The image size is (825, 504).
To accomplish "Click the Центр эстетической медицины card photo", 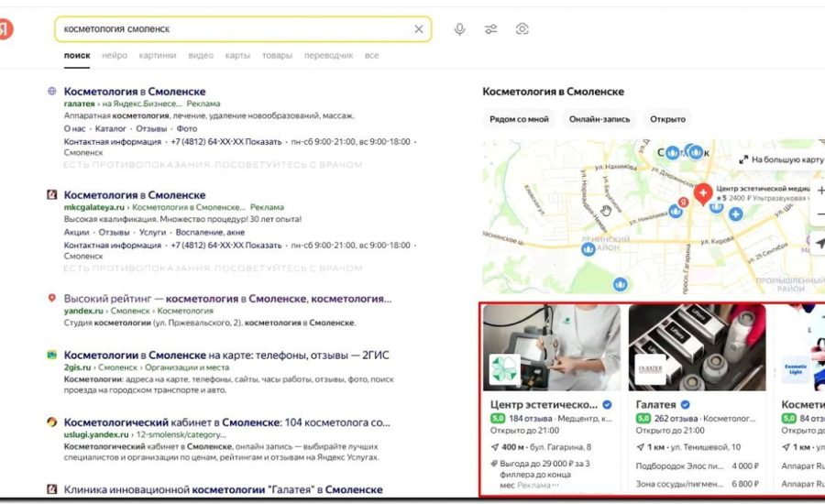I will [552, 347].
